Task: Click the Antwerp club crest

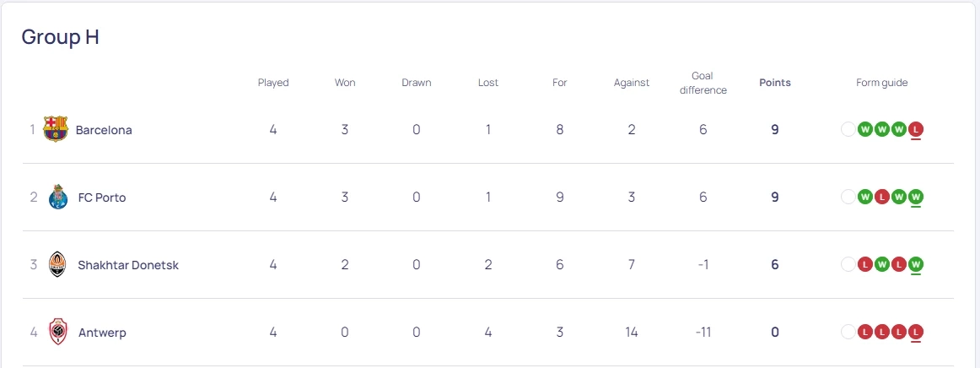Action: click(57, 332)
